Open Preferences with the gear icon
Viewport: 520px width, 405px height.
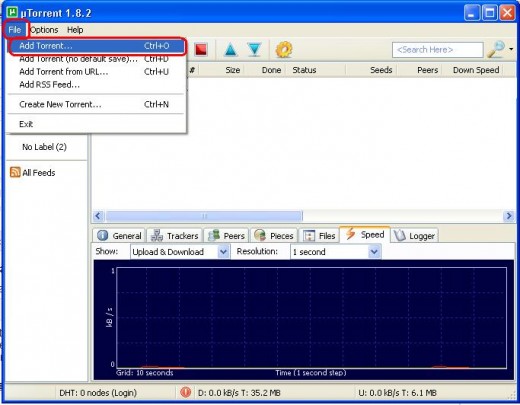(x=284, y=49)
